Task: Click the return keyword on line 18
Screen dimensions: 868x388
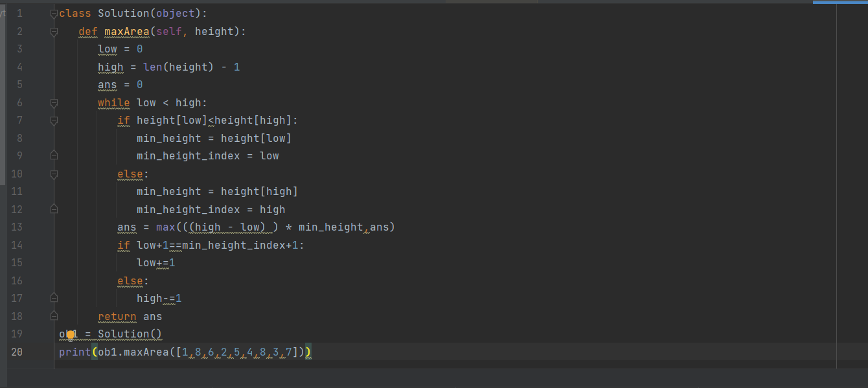Action: pos(117,317)
